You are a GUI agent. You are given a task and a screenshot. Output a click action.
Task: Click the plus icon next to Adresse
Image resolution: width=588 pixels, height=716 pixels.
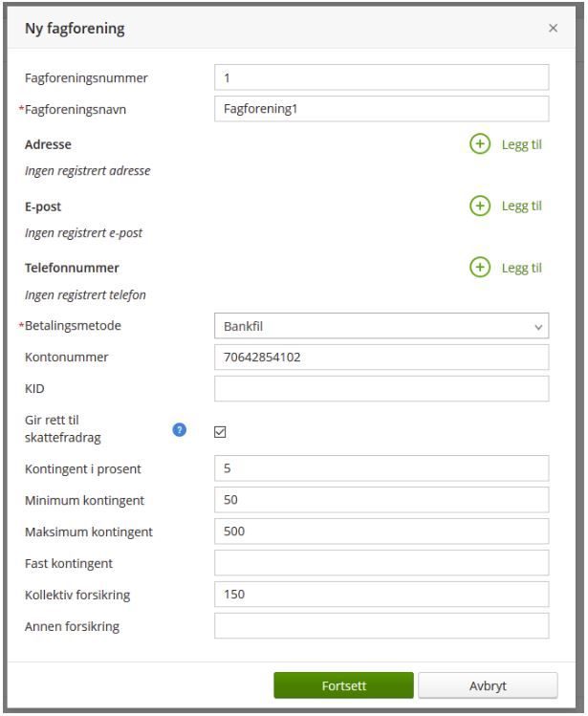[x=480, y=143]
